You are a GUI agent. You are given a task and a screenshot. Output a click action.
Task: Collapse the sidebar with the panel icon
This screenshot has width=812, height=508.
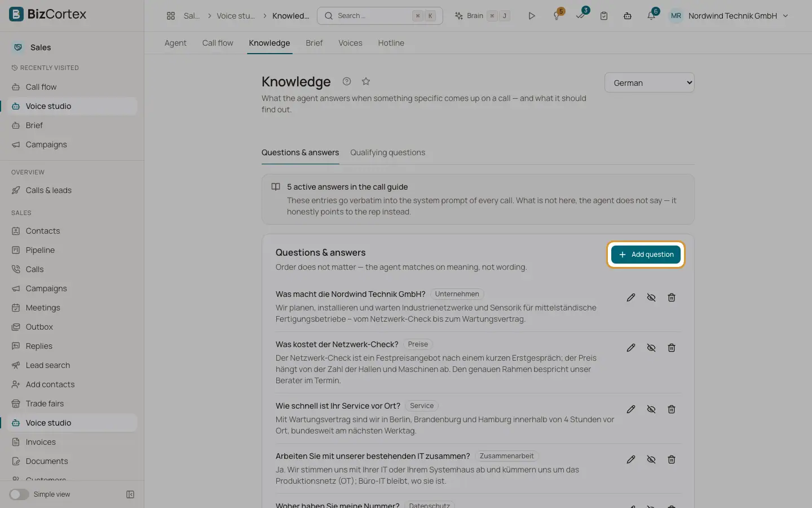pyautogui.click(x=130, y=494)
